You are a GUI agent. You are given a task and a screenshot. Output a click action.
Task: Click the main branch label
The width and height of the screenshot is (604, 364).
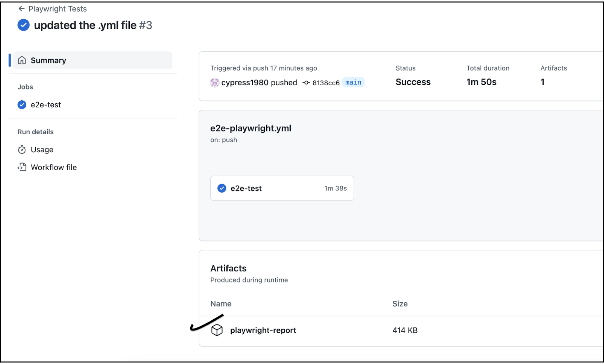pyautogui.click(x=353, y=82)
